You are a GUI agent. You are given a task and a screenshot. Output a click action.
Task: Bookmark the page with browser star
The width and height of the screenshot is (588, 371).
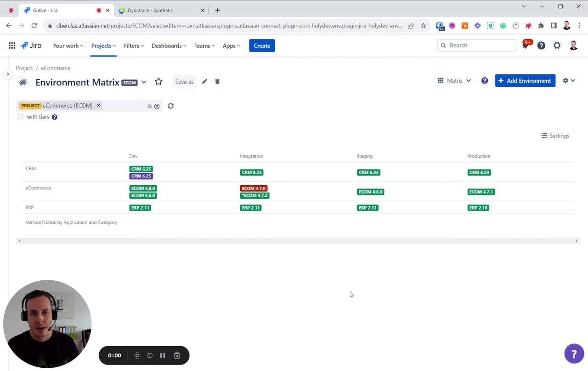tap(424, 26)
